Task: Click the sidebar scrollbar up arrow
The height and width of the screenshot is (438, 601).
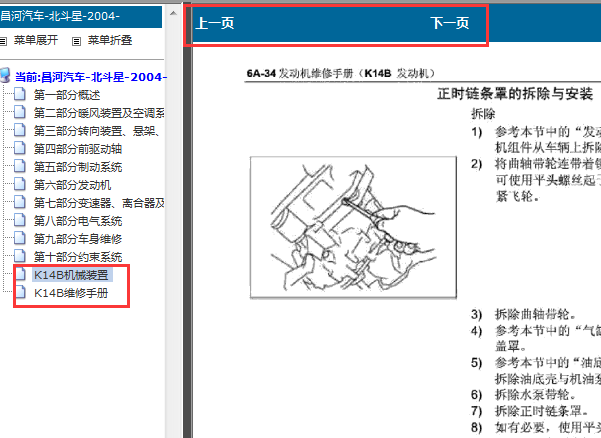Action: (x=173, y=13)
